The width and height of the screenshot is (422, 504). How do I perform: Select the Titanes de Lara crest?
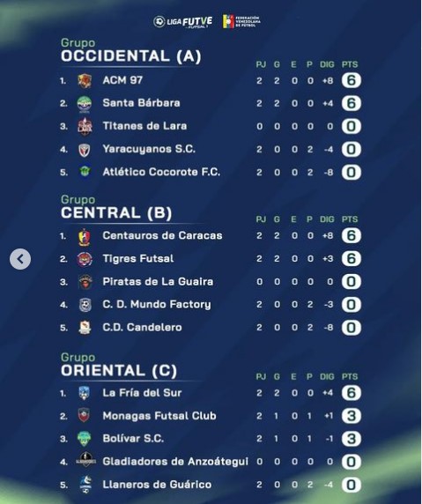coord(85,127)
